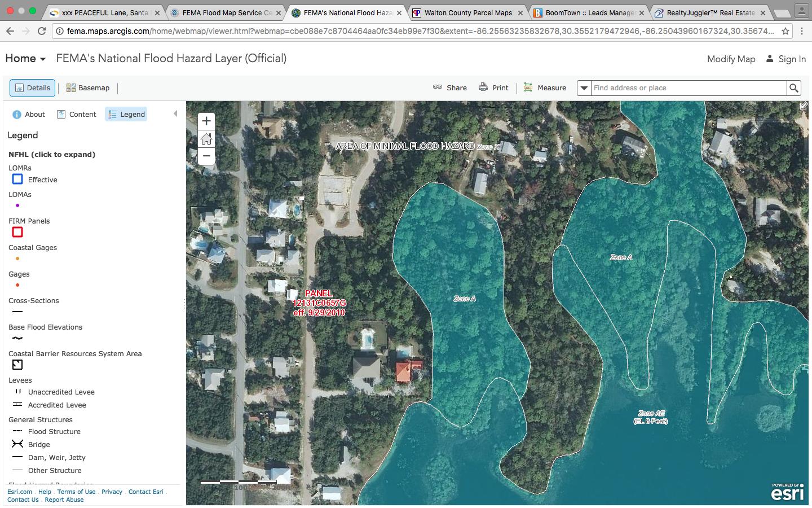Open the Basemap gallery

pyautogui.click(x=88, y=87)
